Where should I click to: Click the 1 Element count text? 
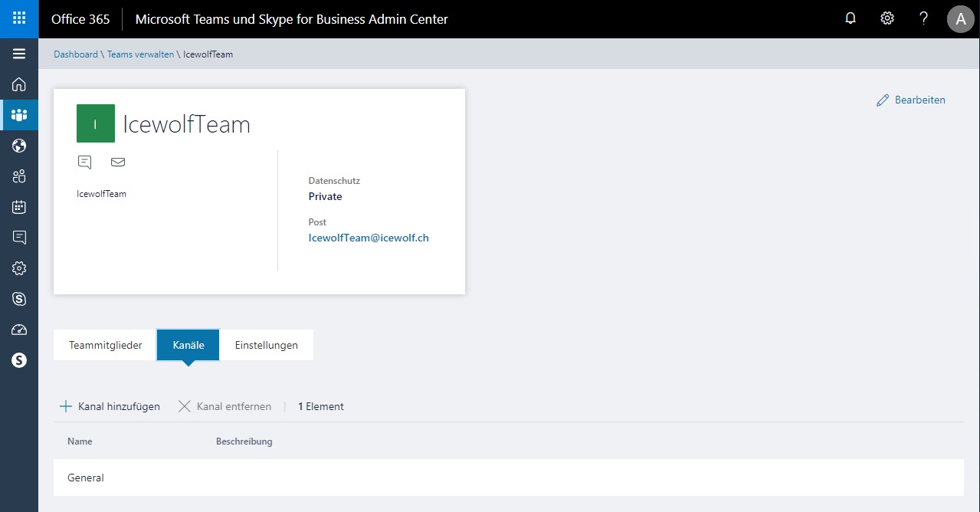tap(321, 406)
